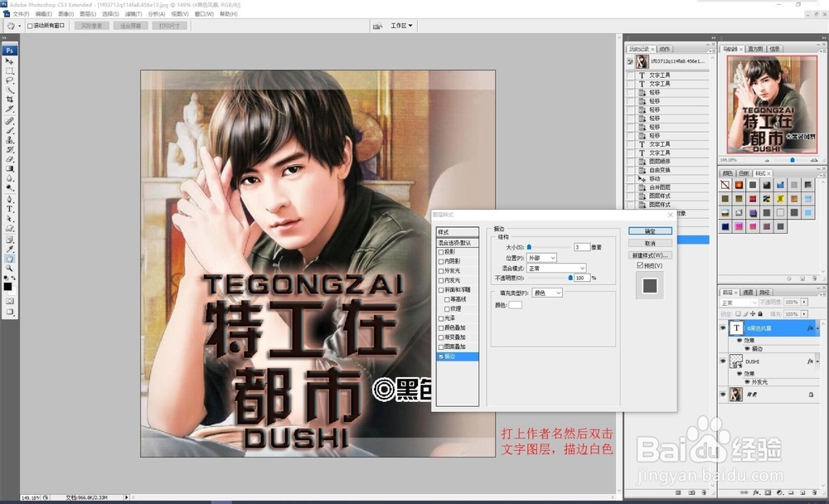This screenshot has height=504, width=829.
Task: Select the Eyedropper tool
Action: [9, 249]
